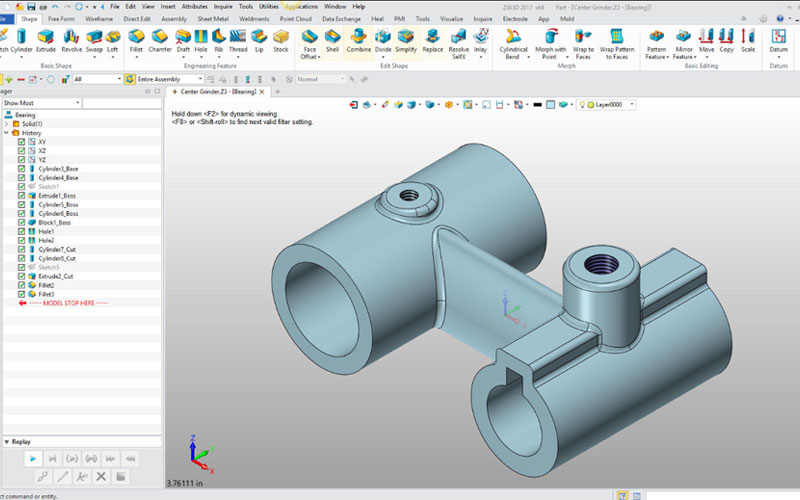Activate the Move tool
This screenshot has width=800, height=500.
point(707,41)
